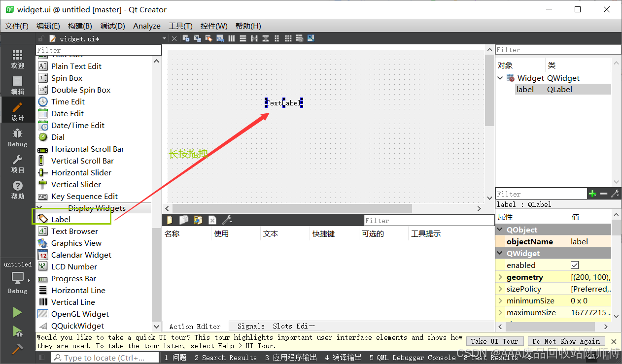The width and height of the screenshot is (622, 364).
Task: Open property editor wrench settings
Action: click(x=615, y=194)
